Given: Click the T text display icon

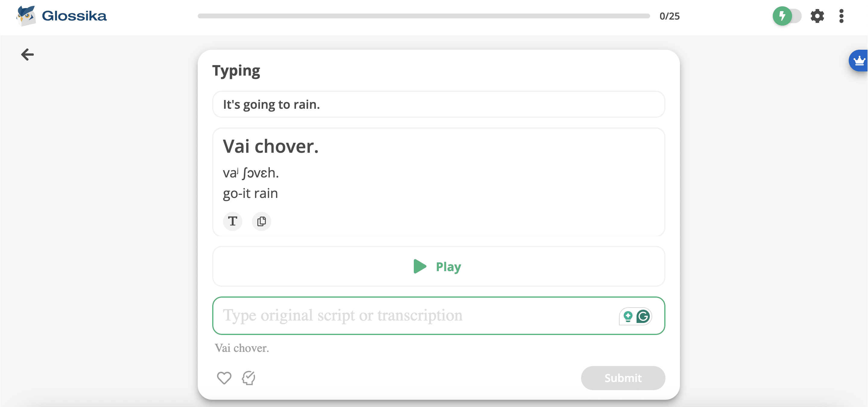Looking at the screenshot, I should [x=232, y=221].
